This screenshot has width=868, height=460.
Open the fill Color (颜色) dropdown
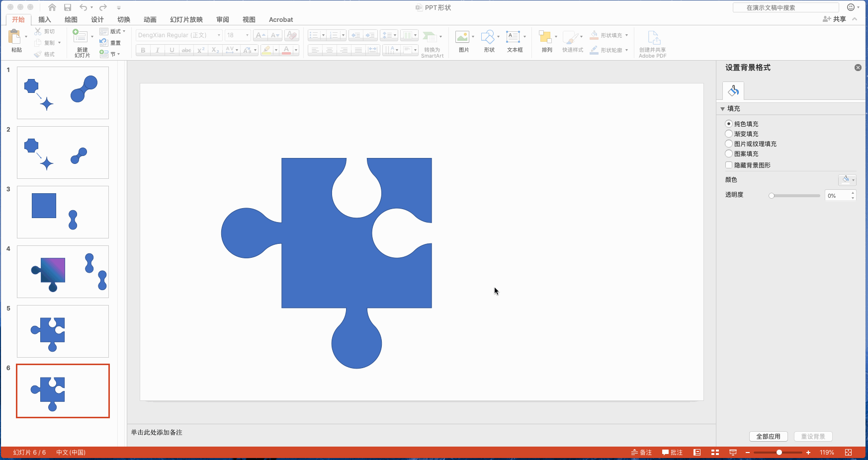pyautogui.click(x=847, y=180)
